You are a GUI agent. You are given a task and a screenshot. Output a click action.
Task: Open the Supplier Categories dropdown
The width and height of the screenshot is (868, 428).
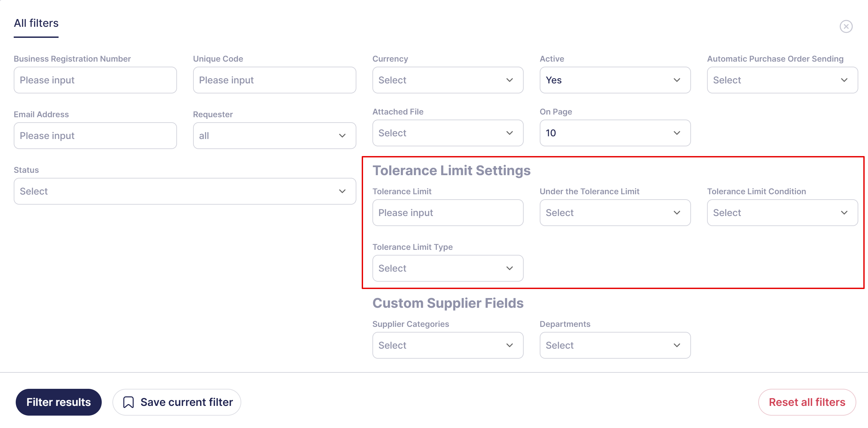(x=447, y=345)
